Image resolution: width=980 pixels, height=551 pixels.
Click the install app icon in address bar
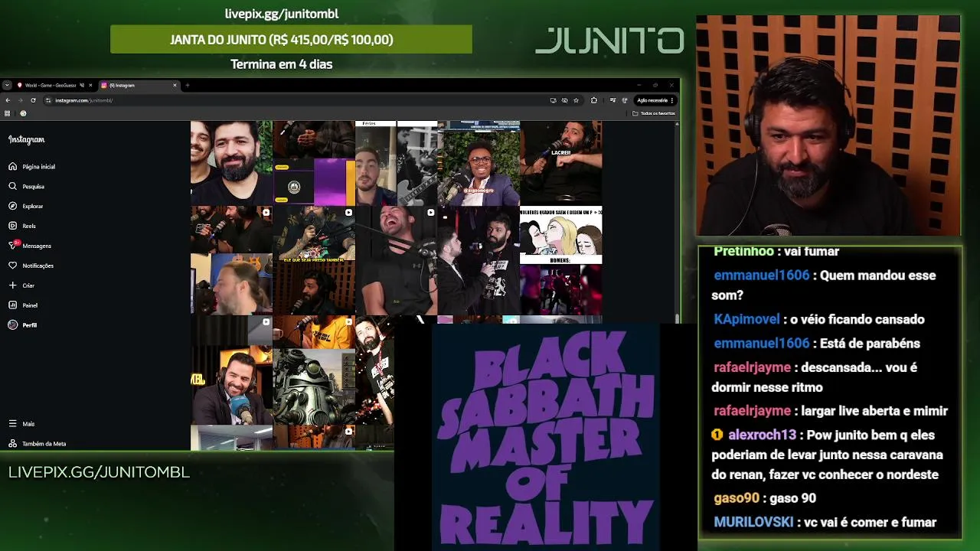(553, 100)
